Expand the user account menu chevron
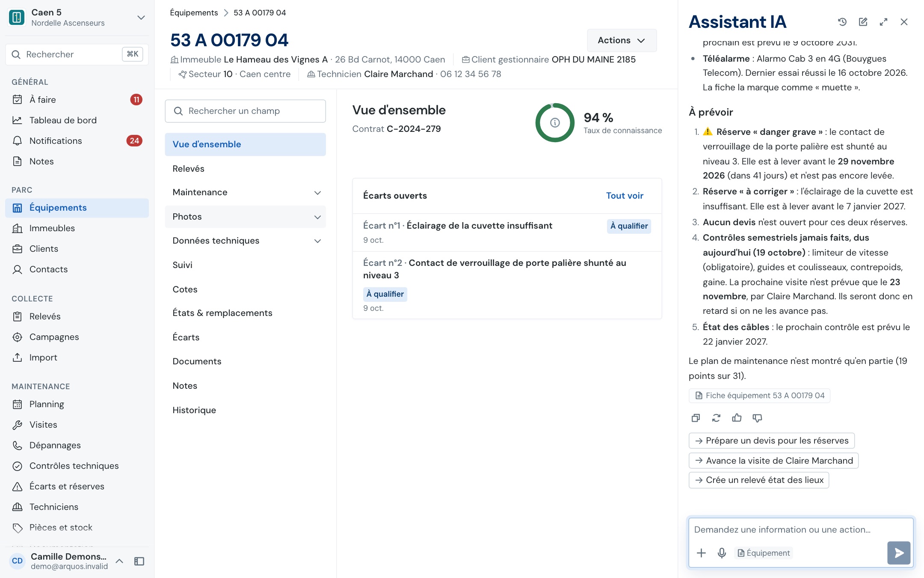The height and width of the screenshot is (578, 924). click(x=120, y=561)
